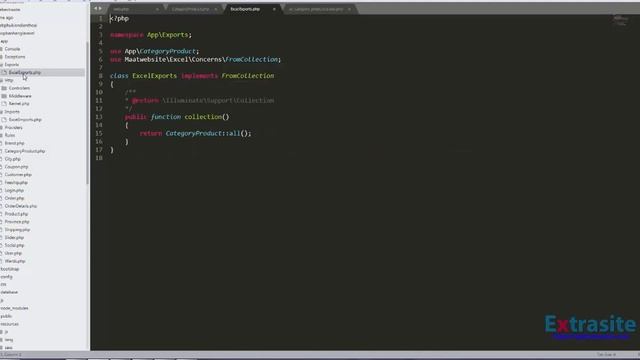Expand the database folder
This screenshot has height=360, width=640.
click(x=9, y=292)
